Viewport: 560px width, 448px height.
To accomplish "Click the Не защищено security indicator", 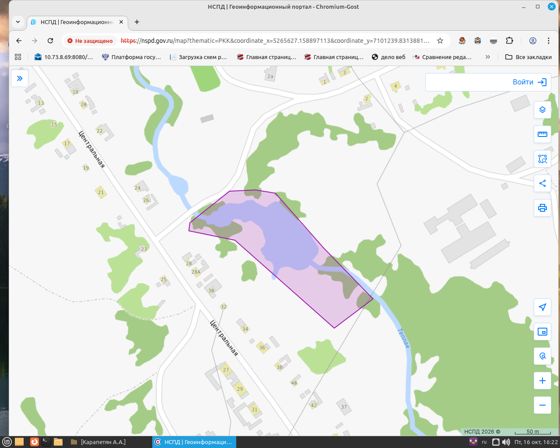I will [x=90, y=41].
